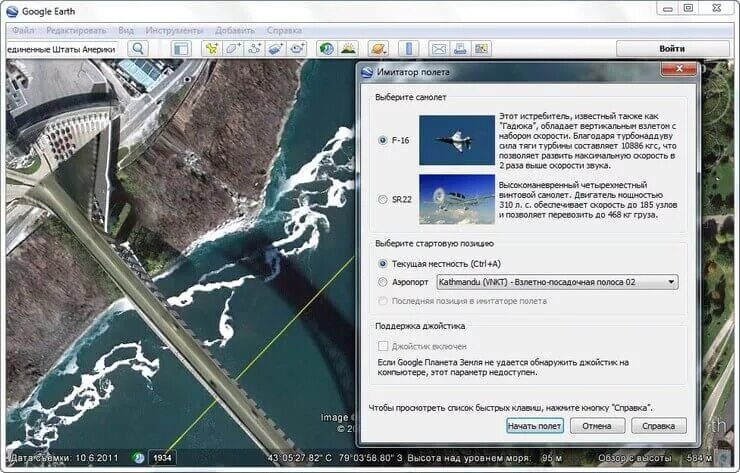Screen dimensions: 740x473
Task: Click the Войти sign-in button
Action: [673, 49]
